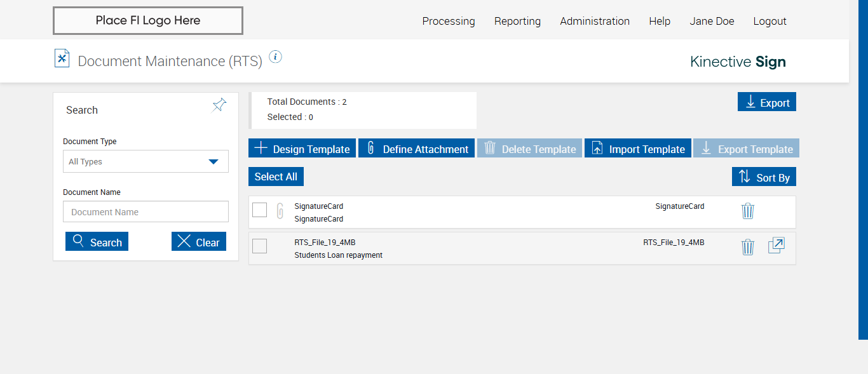Click the paperclip icon on SignatureCard row
Image resolution: width=868 pixels, height=374 pixels.
280,211
